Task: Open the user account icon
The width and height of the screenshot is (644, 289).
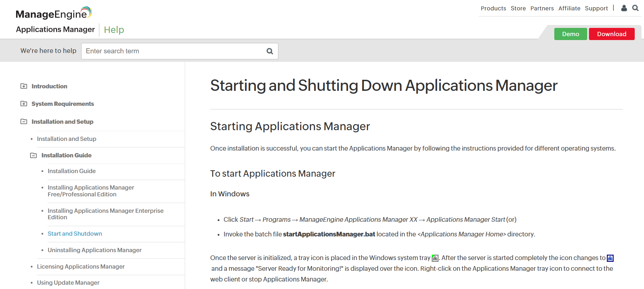Action: click(x=624, y=8)
